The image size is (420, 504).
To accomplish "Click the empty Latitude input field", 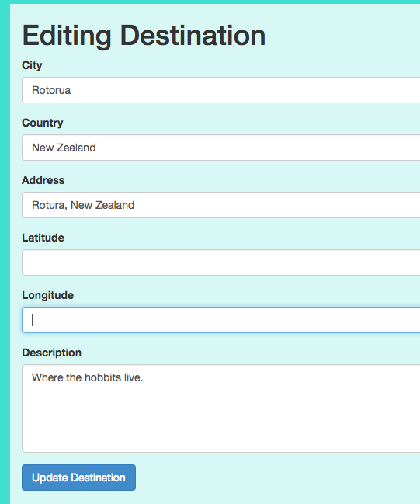I will 221,262.
